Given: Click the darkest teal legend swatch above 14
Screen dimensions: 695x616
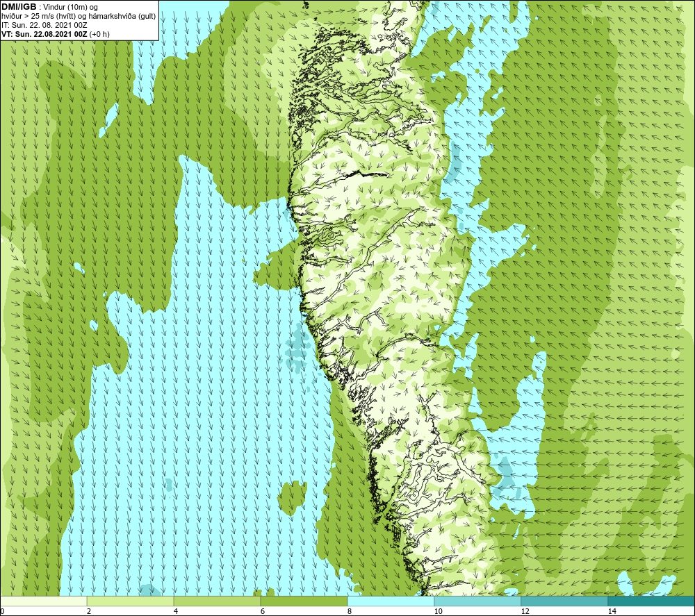Looking at the screenshot, I should [652, 601].
